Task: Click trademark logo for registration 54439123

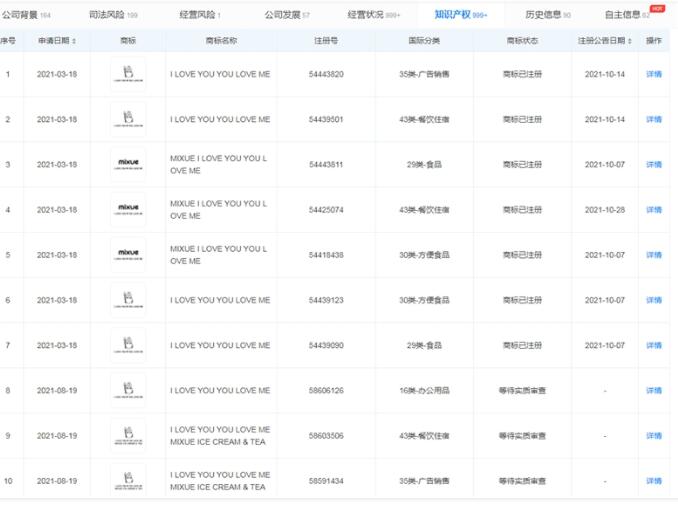Action: coord(128,300)
